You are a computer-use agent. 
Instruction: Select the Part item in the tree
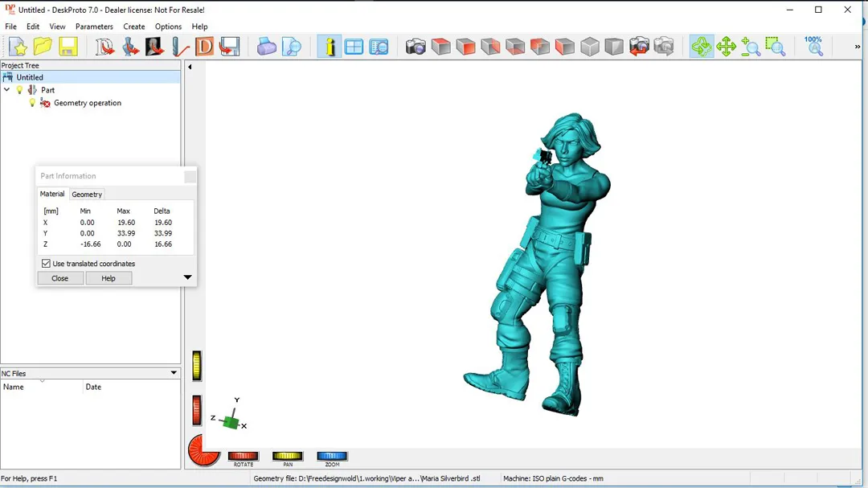click(x=47, y=90)
